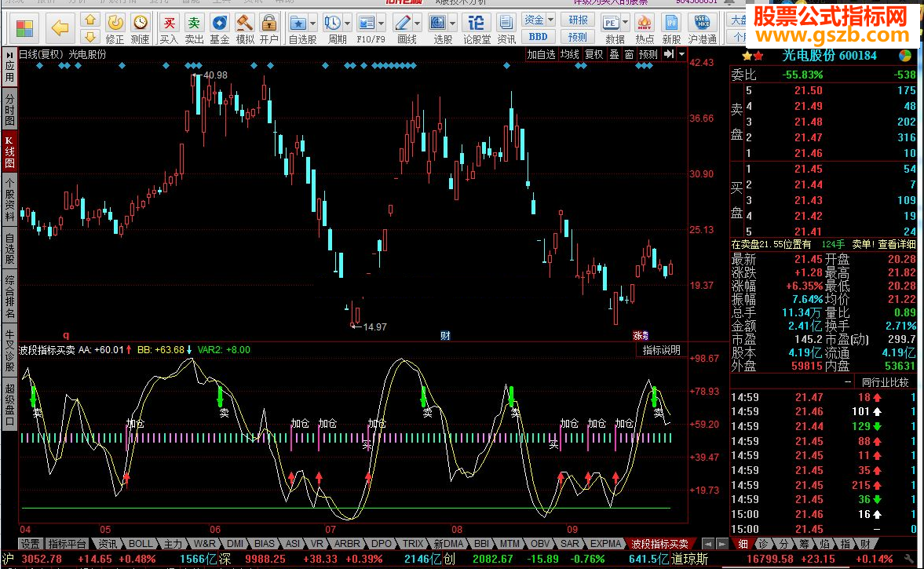Click the up arrow toolbar icon
Screen dimensions: 924x569
click(90, 20)
